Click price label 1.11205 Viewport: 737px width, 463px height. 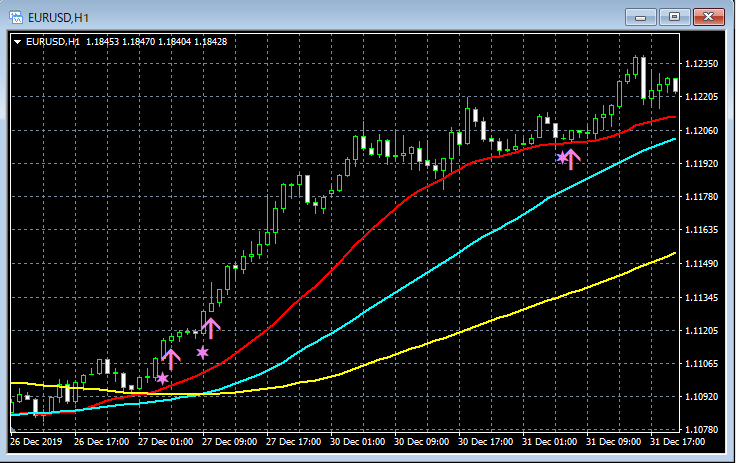(x=702, y=331)
